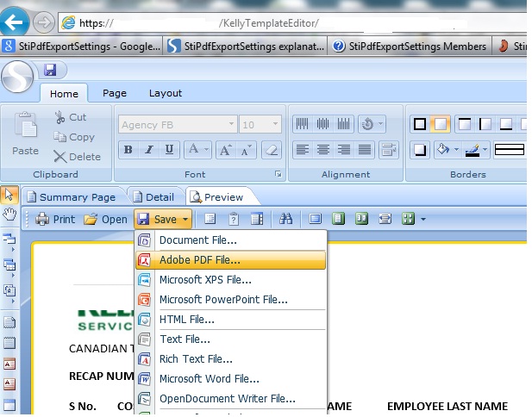Image resolution: width=532 pixels, height=417 pixels.
Task: Choose HTML File... from Save menu
Action: [x=231, y=320]
